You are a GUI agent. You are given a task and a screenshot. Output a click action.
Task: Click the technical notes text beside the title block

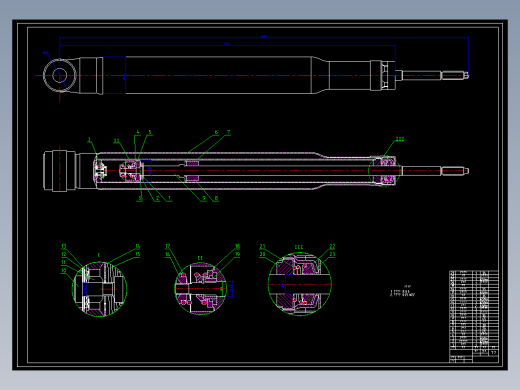403,291
